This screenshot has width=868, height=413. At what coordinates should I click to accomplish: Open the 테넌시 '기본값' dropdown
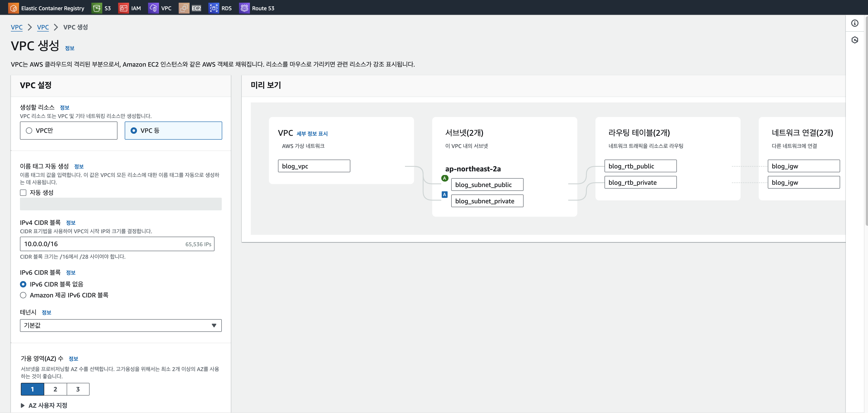click(x=121, y=326)
